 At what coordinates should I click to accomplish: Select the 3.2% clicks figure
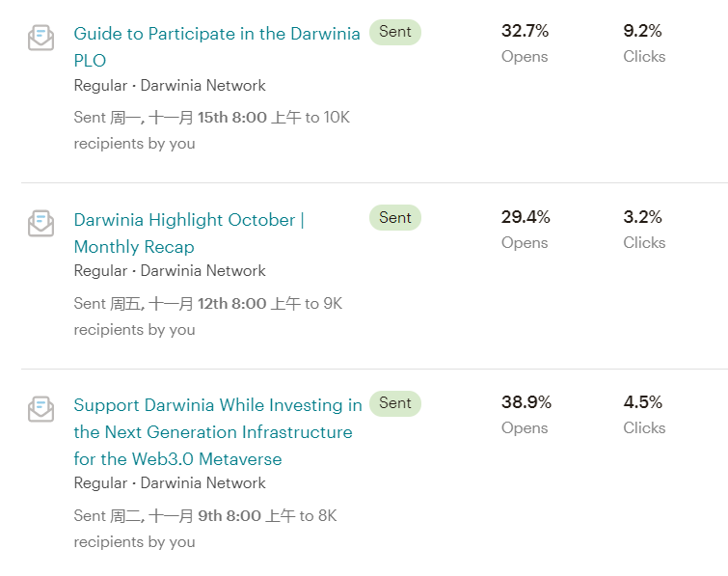tap(643, 217)
